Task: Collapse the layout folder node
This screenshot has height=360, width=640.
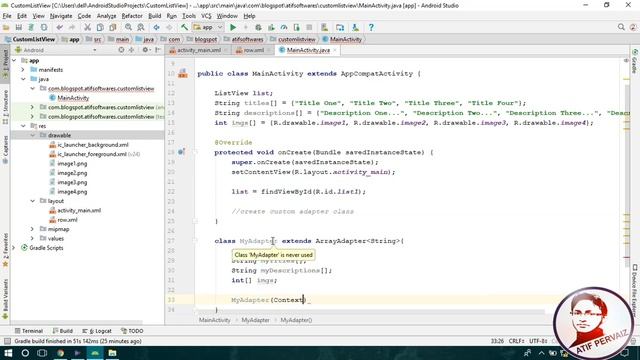Action: click(x=33, y=201)
